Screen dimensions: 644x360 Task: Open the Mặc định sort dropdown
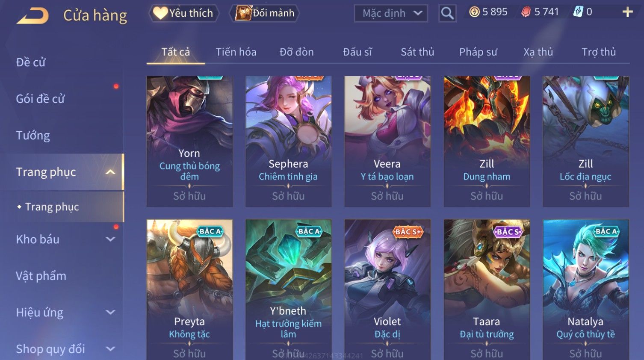coord(391,14)
